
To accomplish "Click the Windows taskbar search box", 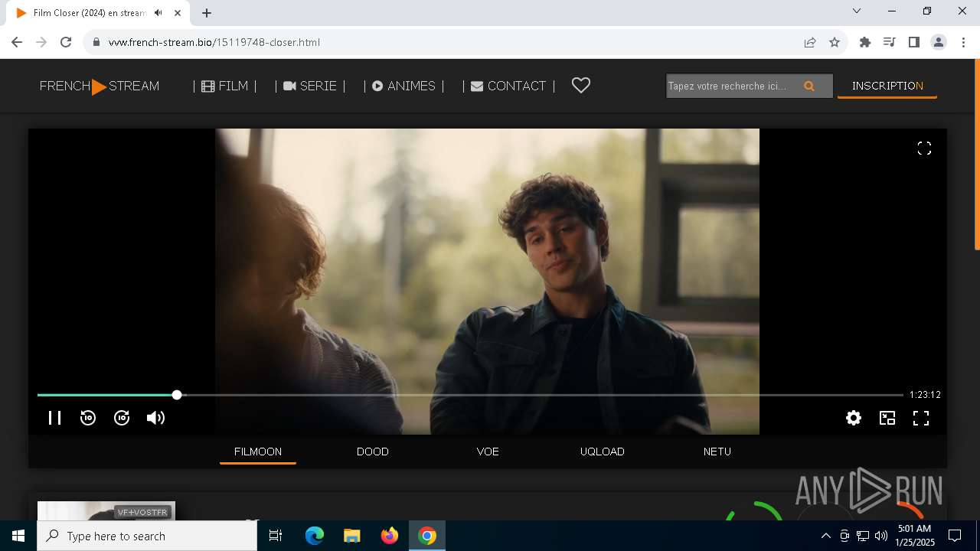I will [x=147, y=536].
